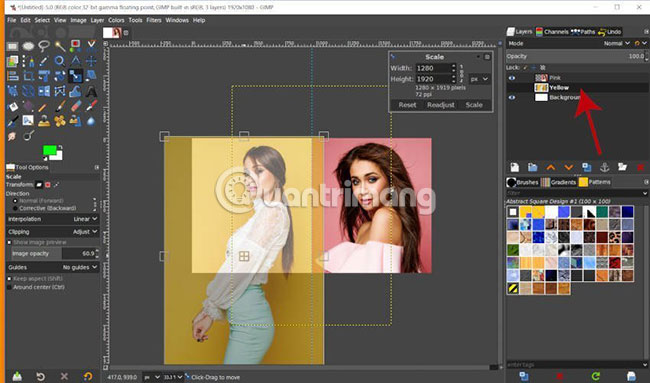Select the Dodge/Burn tool
650x383 pixels.
click(x=28, y=136)
